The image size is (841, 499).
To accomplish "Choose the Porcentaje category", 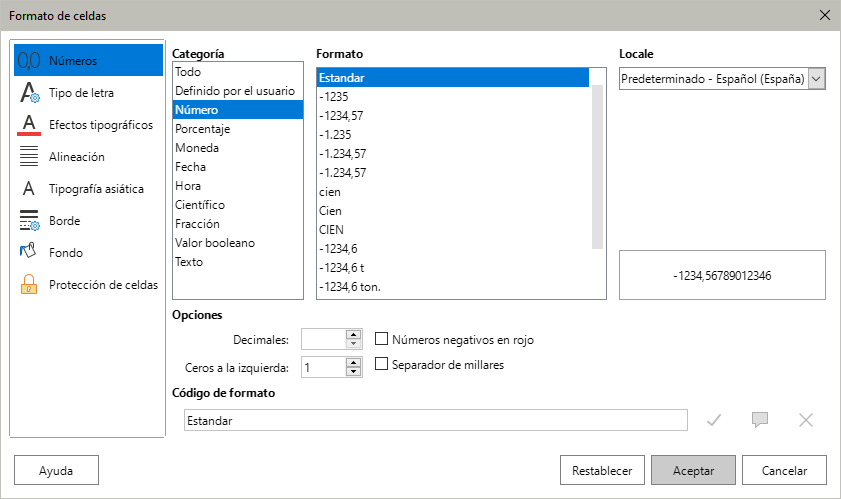I will [238, 129].
